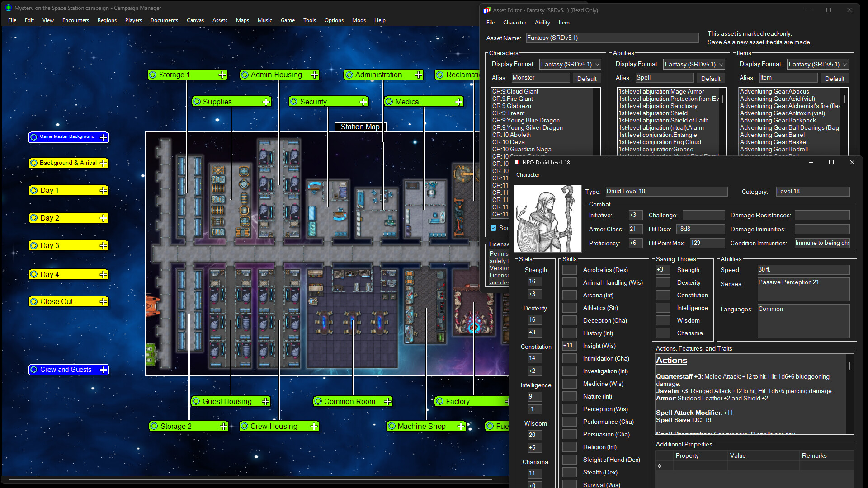Screen dimensions: 868x488
Task: Click the circle icon on Security node
Action: point(294,102)
